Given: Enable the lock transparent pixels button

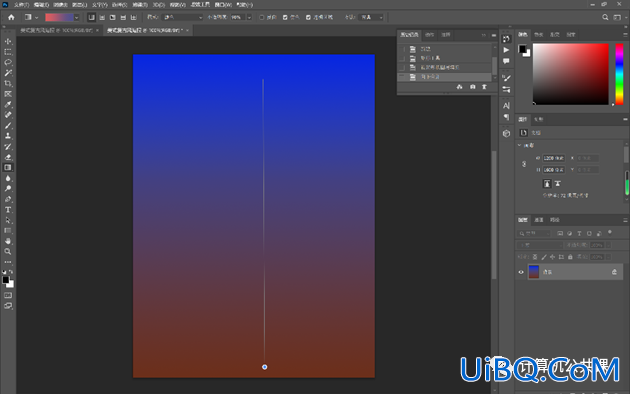Looking at the screenshot, I should click(x=535, y=257).
